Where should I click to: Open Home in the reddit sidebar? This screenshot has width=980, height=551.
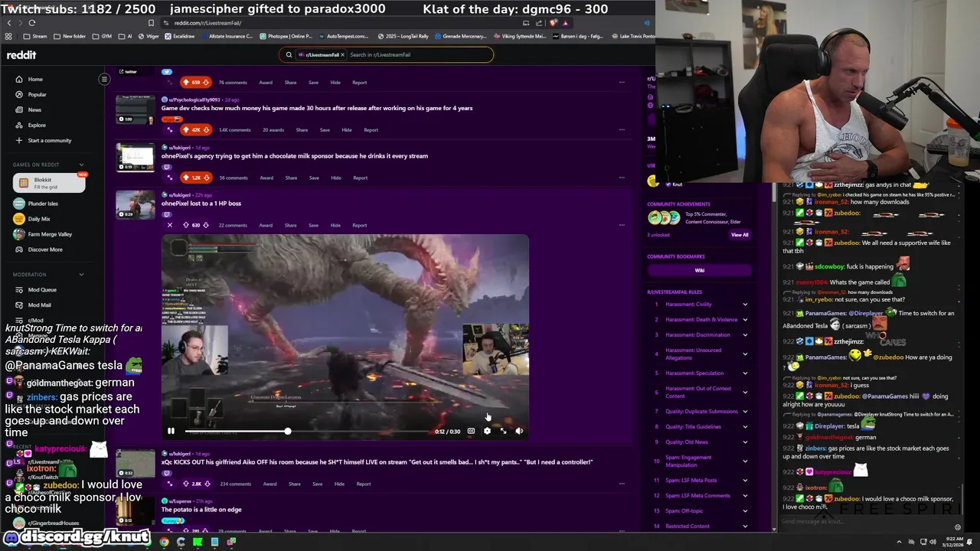[x=35, y=79]
